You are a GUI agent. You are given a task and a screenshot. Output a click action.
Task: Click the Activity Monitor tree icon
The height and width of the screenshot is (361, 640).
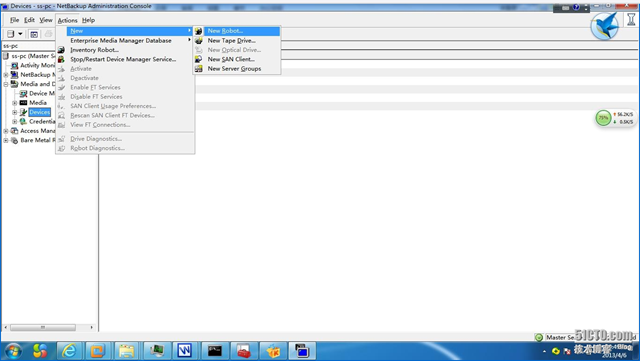tap(15, 65)
